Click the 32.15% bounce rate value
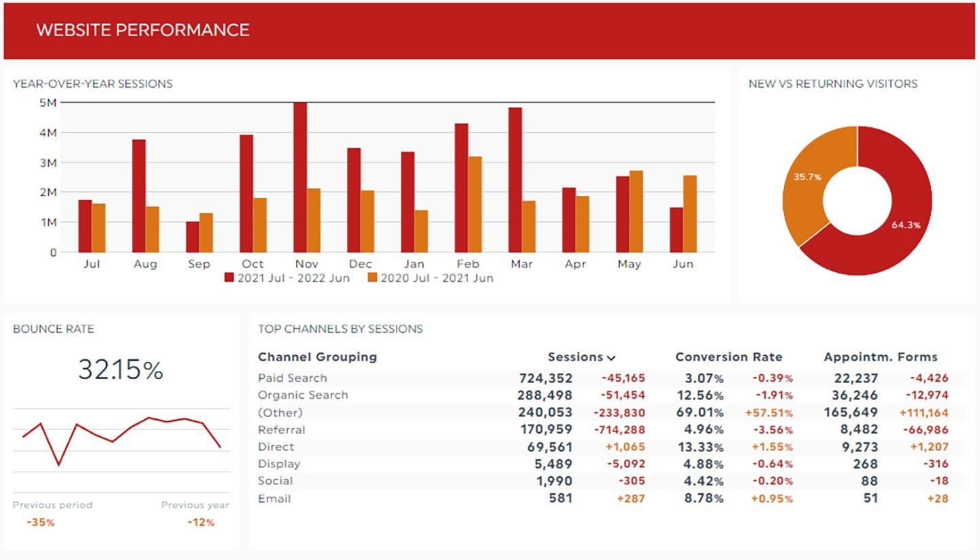This screenshot has height=560, width=980. pos(120,369)
